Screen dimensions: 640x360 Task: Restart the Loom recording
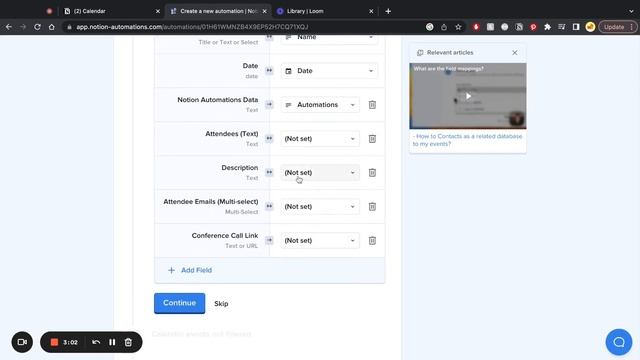[x=96, y=342]
